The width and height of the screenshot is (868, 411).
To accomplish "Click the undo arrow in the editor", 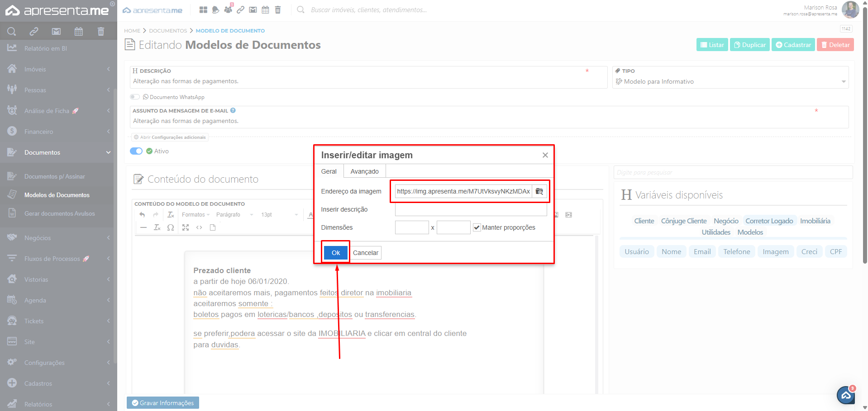I will pos(143,215).
